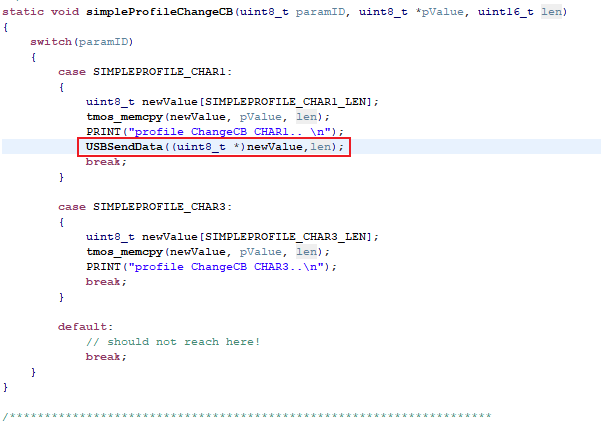Click the break statement under the default case

tap(106, 356)
